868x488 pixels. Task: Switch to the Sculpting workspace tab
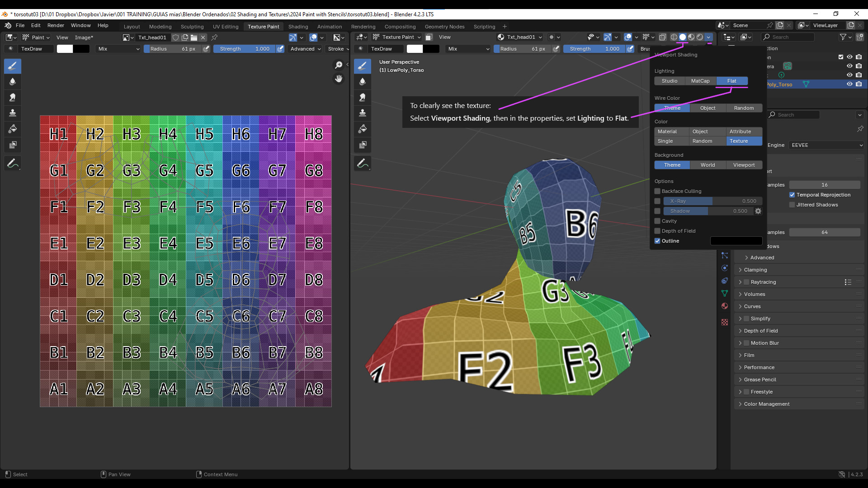[192, 27]
